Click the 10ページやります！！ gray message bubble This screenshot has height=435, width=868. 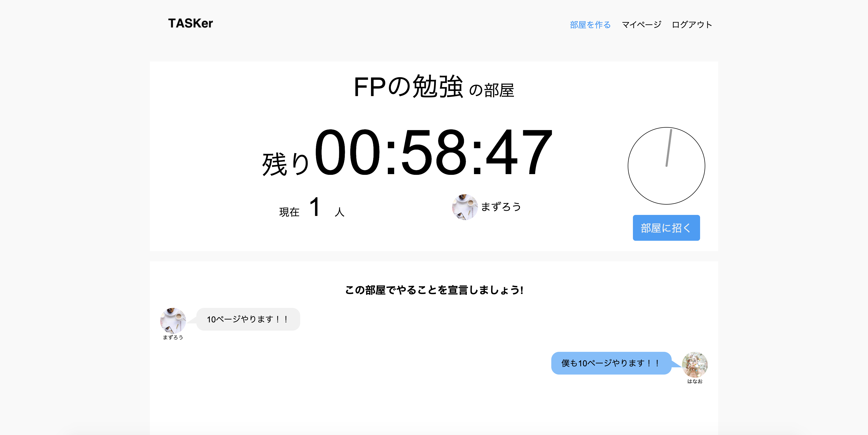point(248,319)
